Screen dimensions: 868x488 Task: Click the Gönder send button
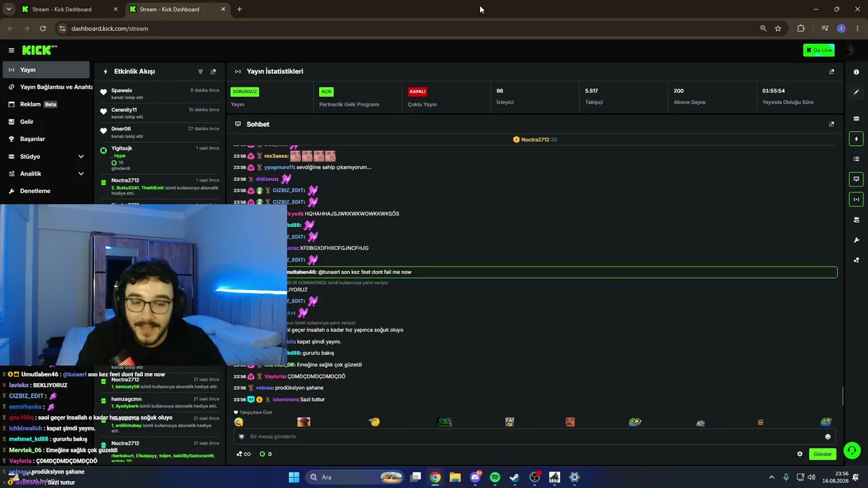[823, 454]
